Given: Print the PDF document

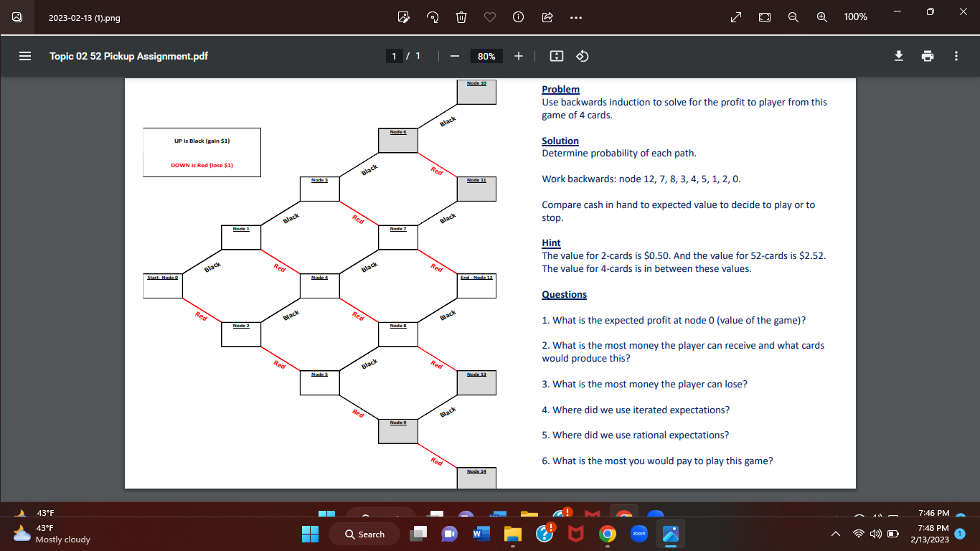Looking at the screenshot, I should pos(926,56).
